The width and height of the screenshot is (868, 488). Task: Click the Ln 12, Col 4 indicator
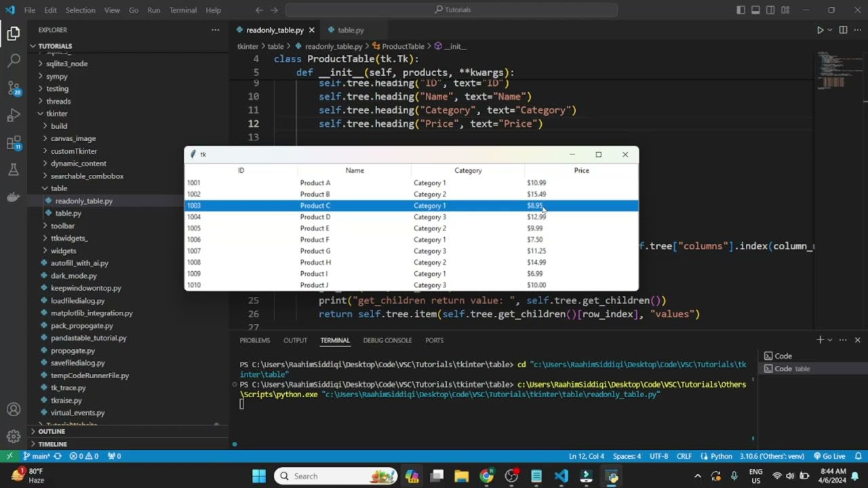[x=587, y=456]
